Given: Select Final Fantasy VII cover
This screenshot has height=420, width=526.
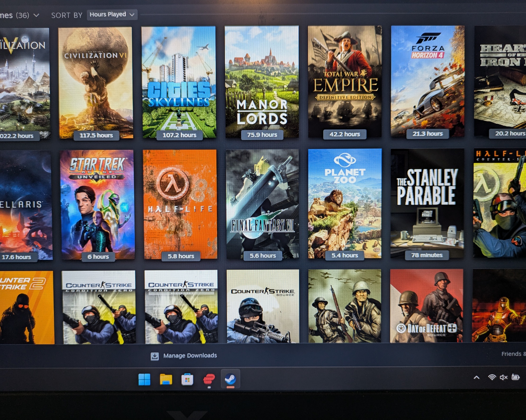Looking at the screenshot, I should (263, 204).
